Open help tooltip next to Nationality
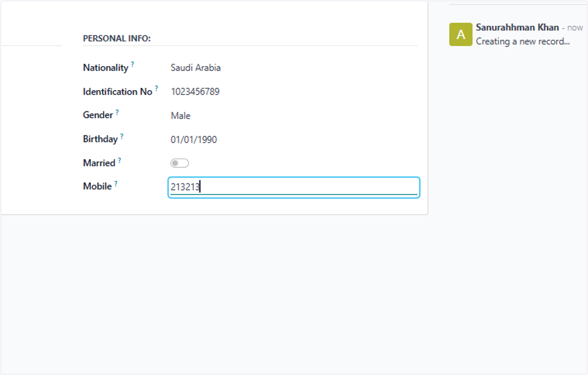Screen dimensions: 588x375 pyautogui.click(x=133, y=64)
